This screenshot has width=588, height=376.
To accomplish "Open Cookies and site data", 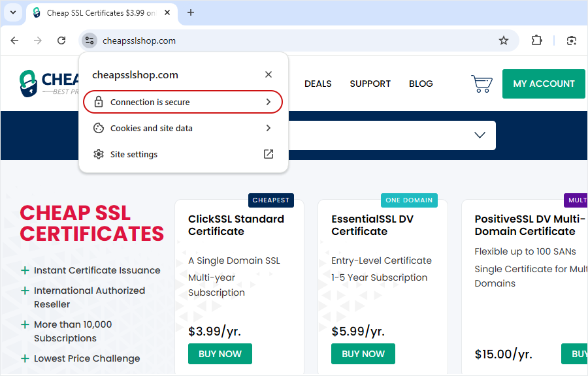I will (x=183, y=128).
